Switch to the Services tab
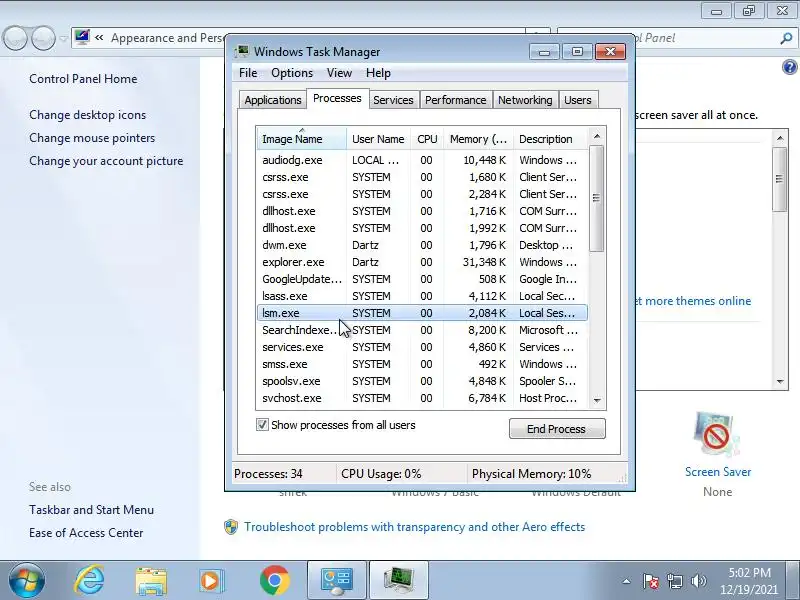The width and height of the screenshot is (800, 600). 393,100
